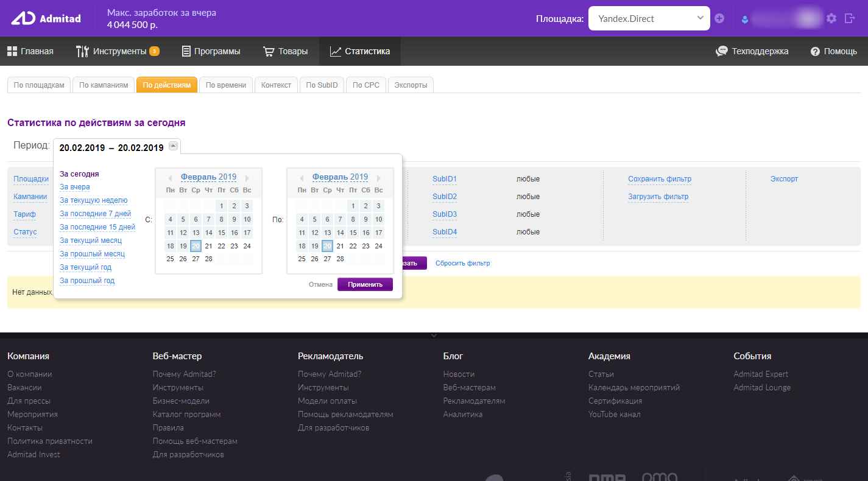
Task: Collapse the period picker arrow button
Action: click(173, 146)
